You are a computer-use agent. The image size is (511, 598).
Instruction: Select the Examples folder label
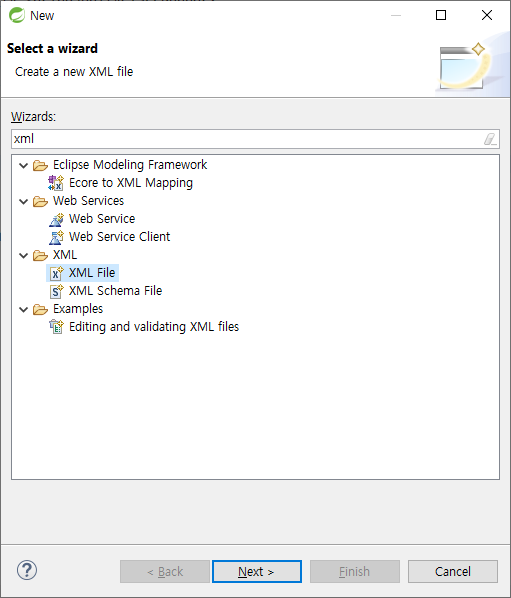click(x=78, y=309)
